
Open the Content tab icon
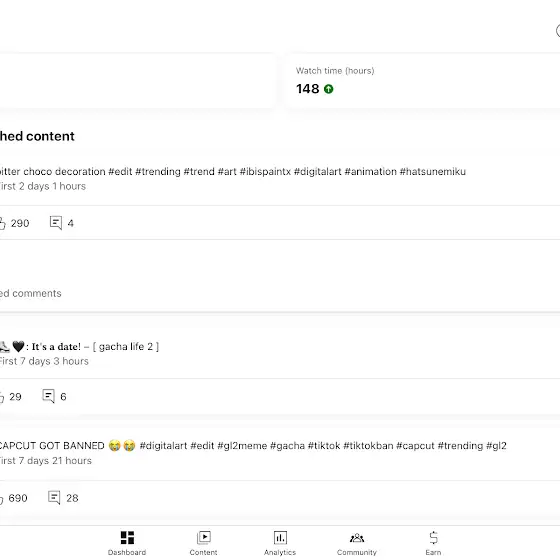(x=204, y=538)
